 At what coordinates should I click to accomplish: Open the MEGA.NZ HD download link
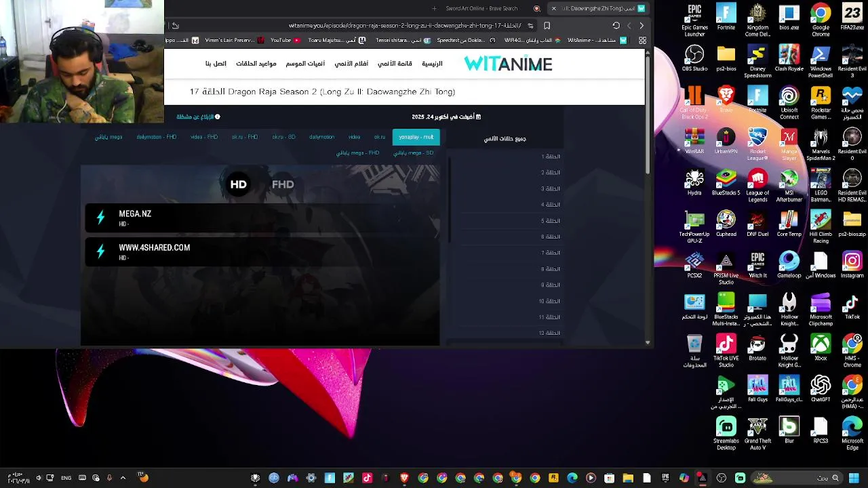coord(261,218)
